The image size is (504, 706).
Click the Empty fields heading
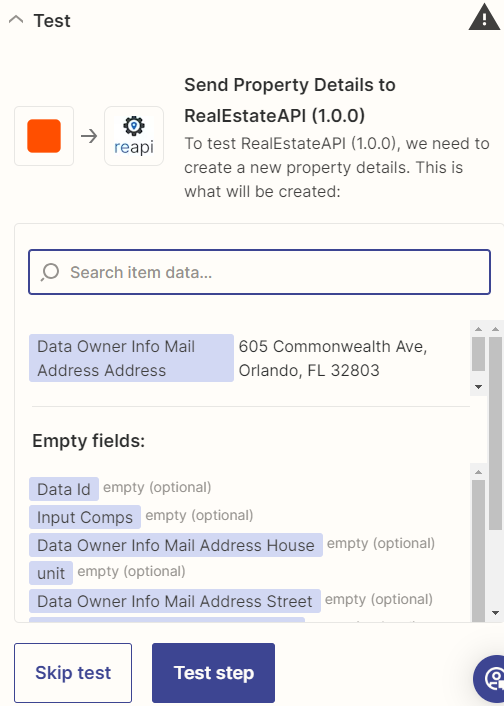pos(89,440)
